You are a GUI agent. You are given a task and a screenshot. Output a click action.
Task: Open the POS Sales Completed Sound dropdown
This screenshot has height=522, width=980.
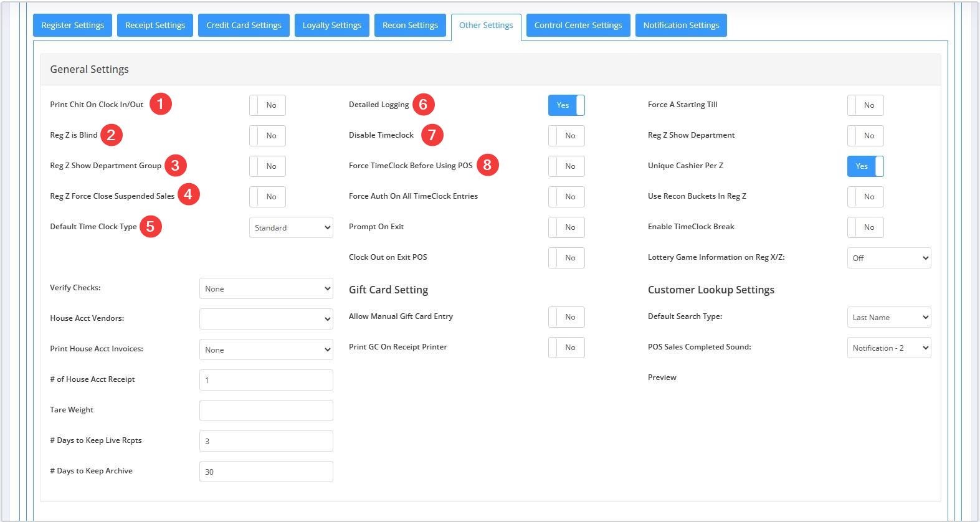pyautogui.click(x=888, y=348)
